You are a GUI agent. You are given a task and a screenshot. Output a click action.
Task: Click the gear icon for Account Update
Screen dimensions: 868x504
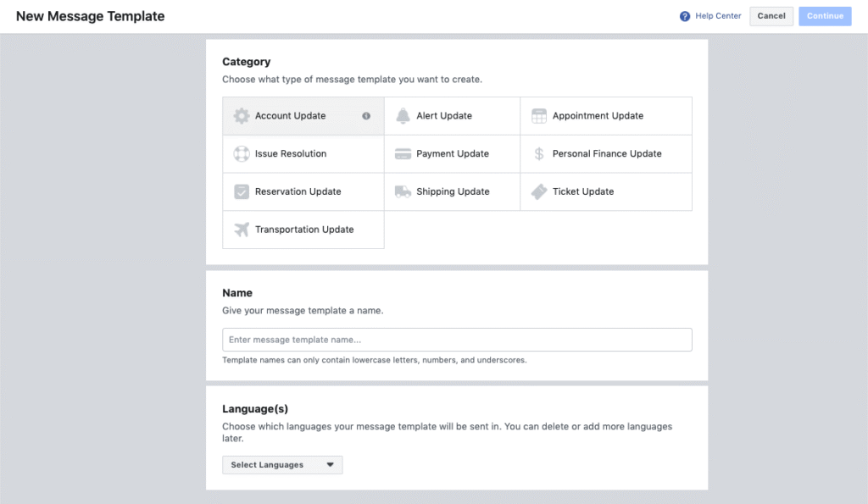click(241, 116)
